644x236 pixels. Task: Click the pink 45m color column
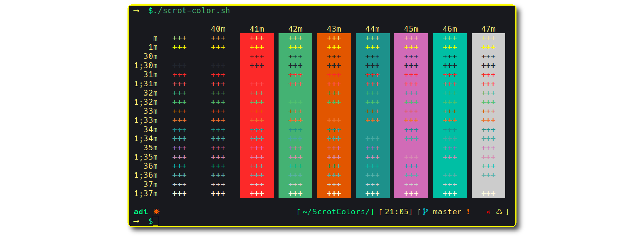point(411,115)
